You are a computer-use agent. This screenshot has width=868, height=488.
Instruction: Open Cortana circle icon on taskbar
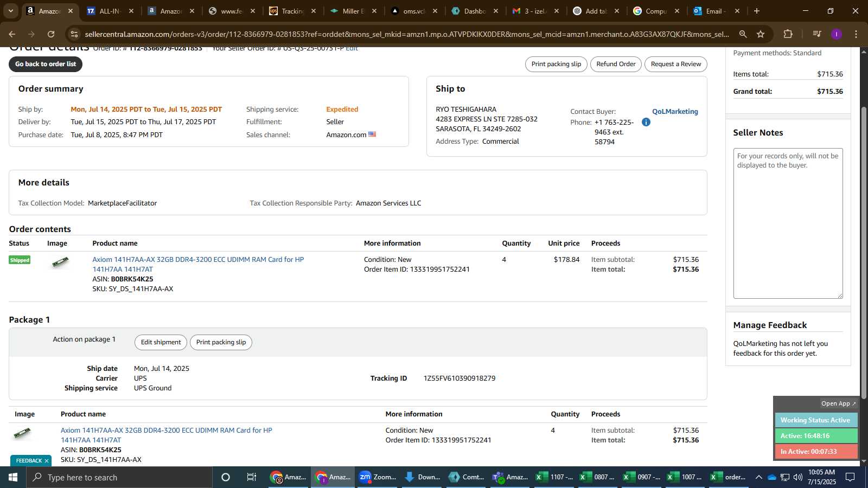[x=226, y=477]
